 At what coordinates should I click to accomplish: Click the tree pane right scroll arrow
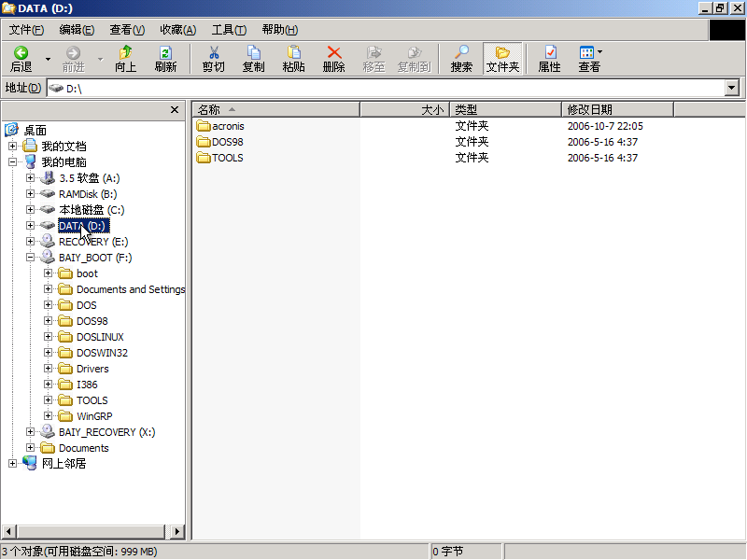pos(177,531)
